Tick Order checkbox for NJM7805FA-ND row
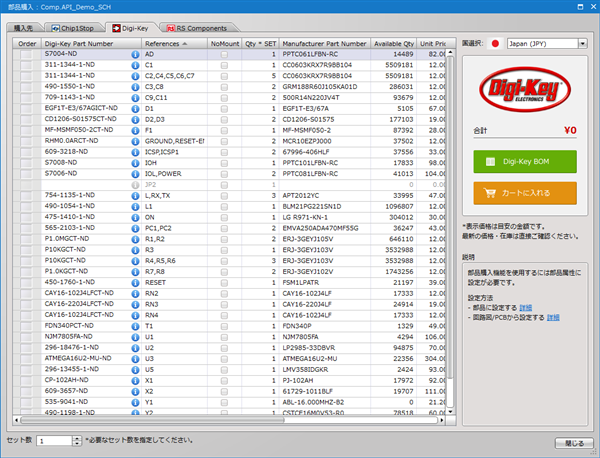This screenshot has height=458, width=600. point(26,337)
